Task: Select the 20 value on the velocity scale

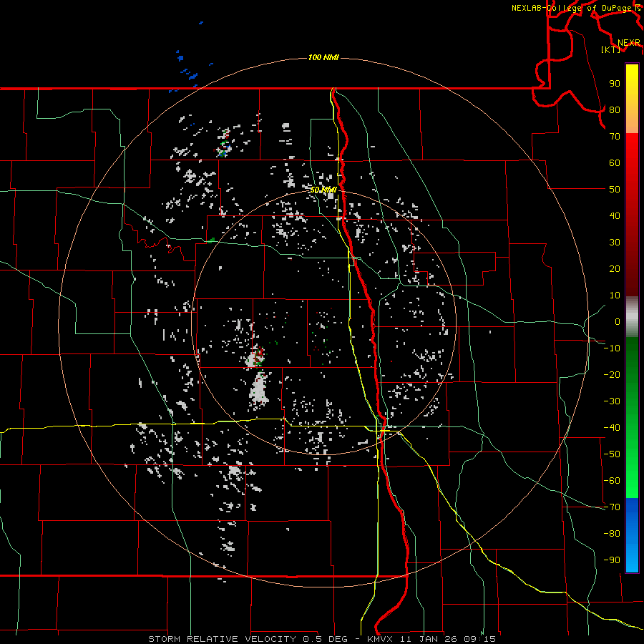Action: 615,268
